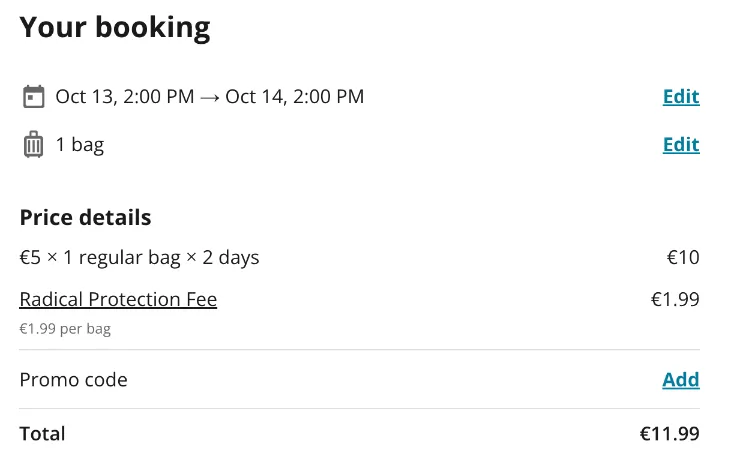Click the '1 bag' text
This screenshot has height=456, width=737.
(79, 145)
